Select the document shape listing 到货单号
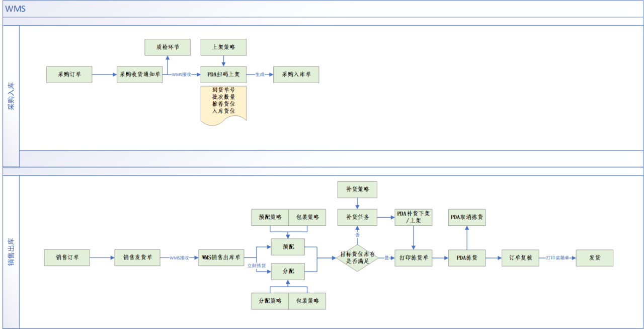Screen dimensions: 644x329 click(x=223, y=104)
